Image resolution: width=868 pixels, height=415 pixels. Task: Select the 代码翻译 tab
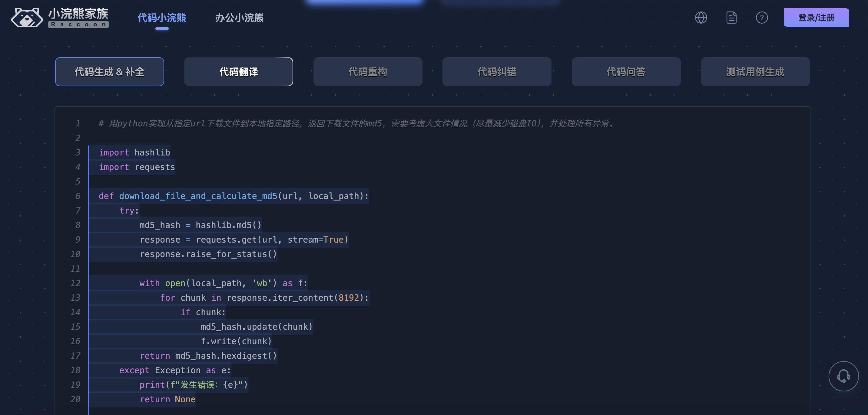click(x=239, y=72)
